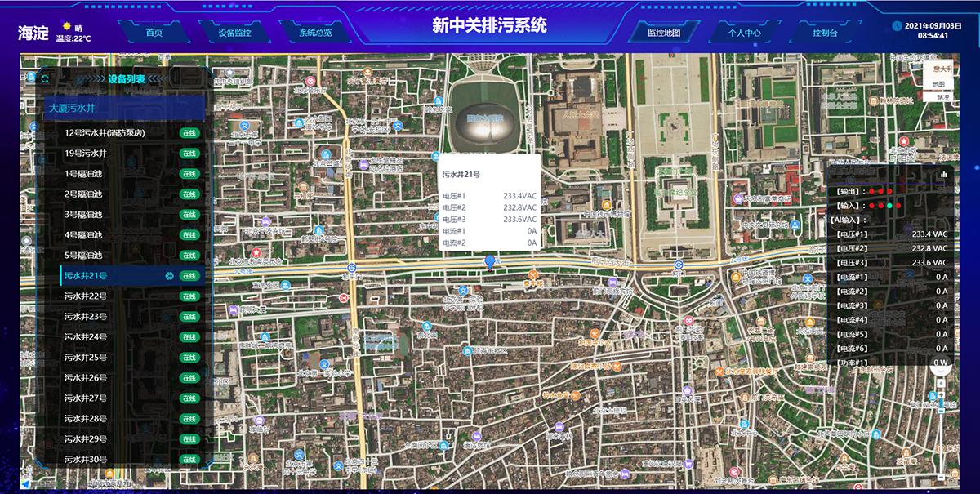Viewport: 980px width, 494px height.
Task: Switch to the 地图 map view
Action: pyautogui.click(x=938, y=84)
